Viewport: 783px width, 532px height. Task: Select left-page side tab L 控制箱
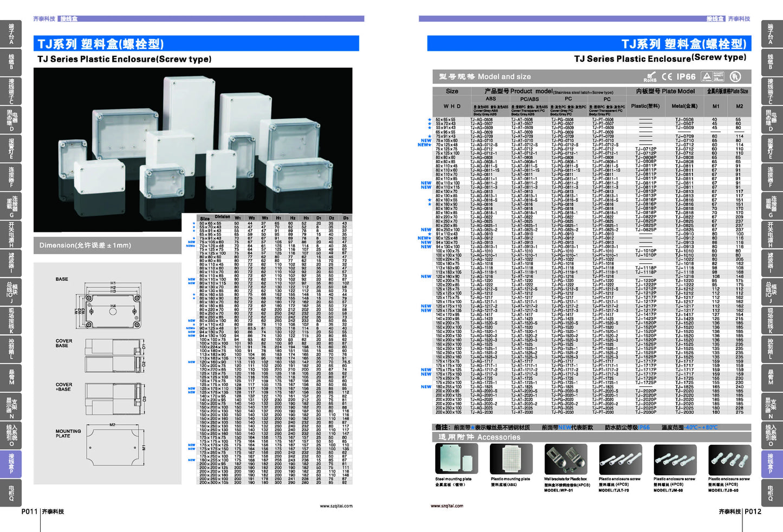pos(11,349)
